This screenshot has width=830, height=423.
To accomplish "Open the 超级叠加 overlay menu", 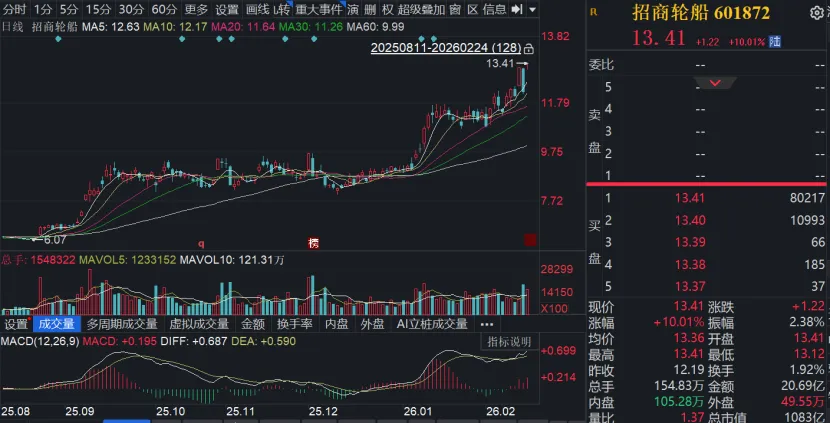I will coord(421,9).
